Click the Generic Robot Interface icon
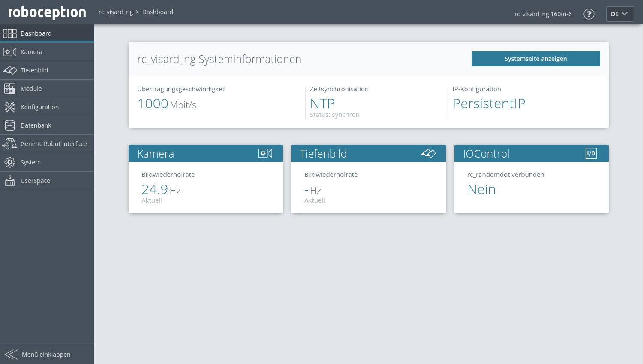 click(x=9, y=143)
